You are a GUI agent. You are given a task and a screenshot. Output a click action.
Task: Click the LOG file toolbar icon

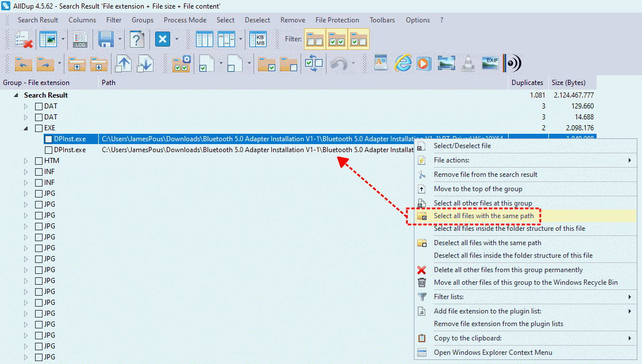[80, 40]
